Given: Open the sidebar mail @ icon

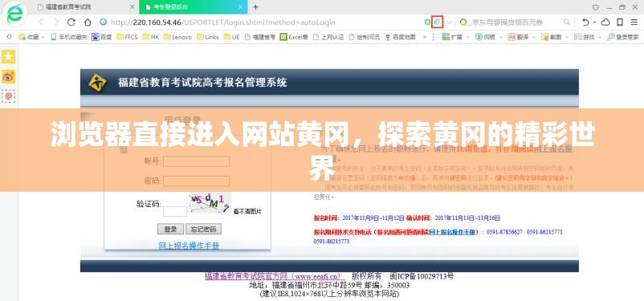Looking at the screenshot, I should [9, 96].
